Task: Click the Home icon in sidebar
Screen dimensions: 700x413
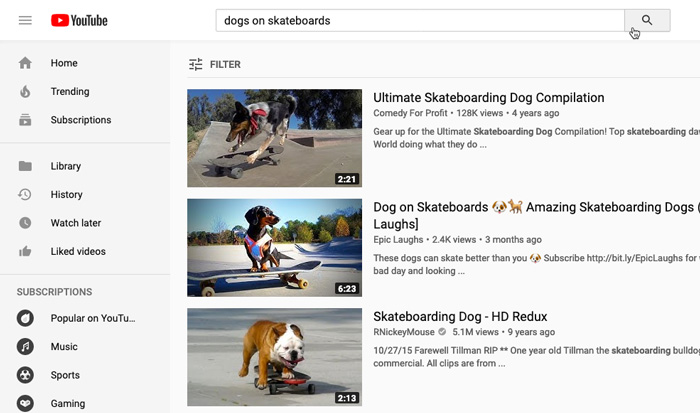Action: coord(25,63)
